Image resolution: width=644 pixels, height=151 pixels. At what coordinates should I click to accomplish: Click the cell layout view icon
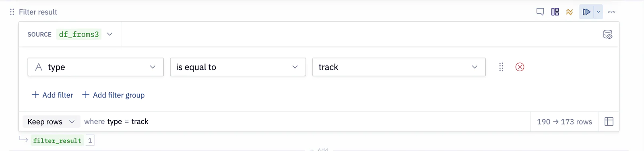pyautogui.click(x=555, y=12)
